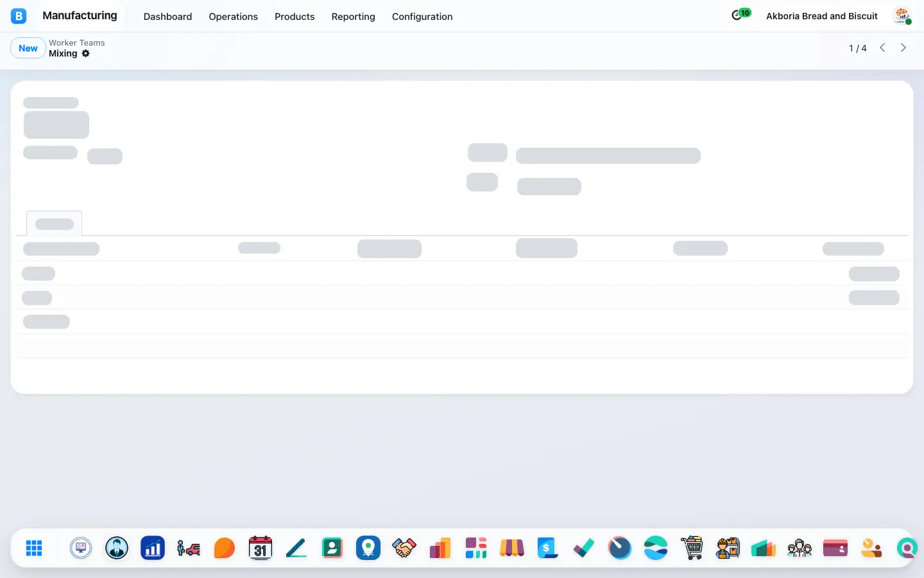Image resolution: width=924 pixels, height=578 pixels.
Task: Open the map pin location app
Action: click(x=368, y=548)
